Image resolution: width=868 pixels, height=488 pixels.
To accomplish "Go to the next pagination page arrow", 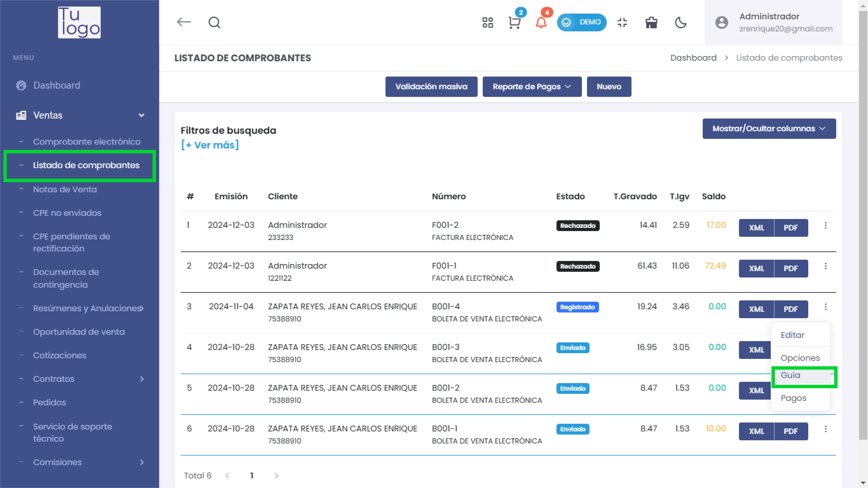I will [276, 475].
